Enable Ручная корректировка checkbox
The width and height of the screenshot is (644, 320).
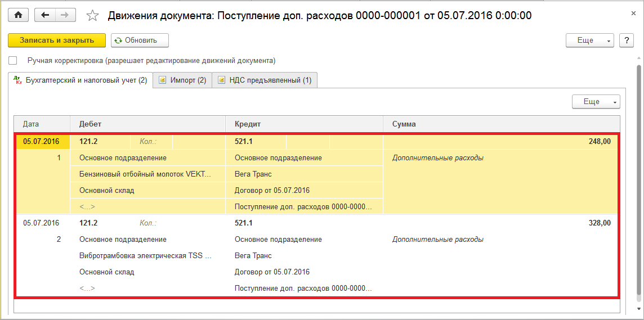13,61
